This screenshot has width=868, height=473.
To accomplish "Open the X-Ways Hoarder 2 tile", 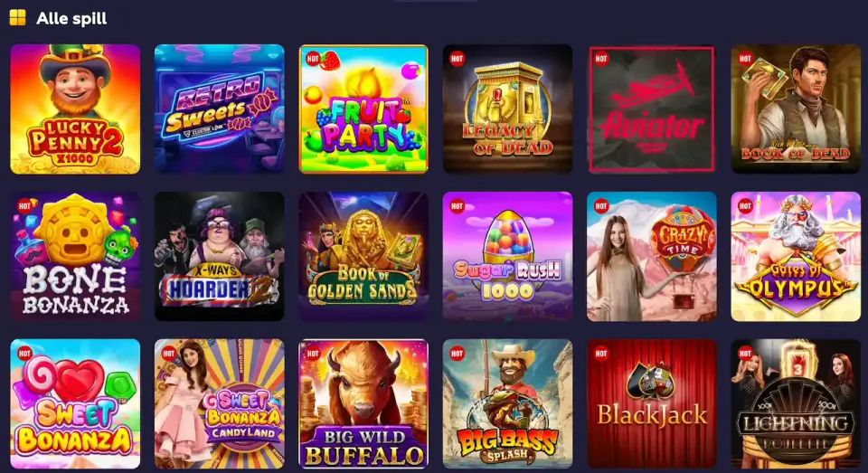I will coord(219,257).
